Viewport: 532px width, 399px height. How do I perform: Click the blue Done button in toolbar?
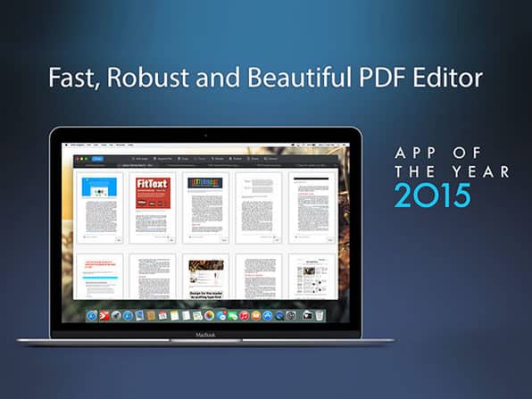coord(97,159)
